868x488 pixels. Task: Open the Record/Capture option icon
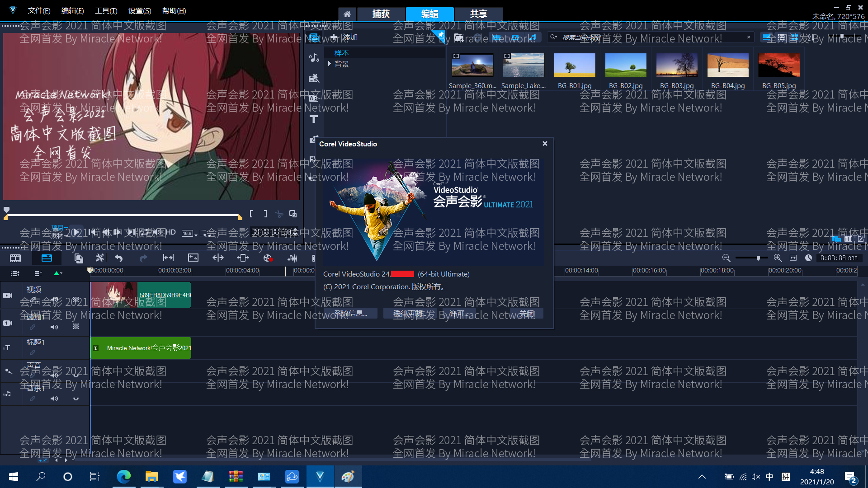pyautogui.click(x=268, y=258)
